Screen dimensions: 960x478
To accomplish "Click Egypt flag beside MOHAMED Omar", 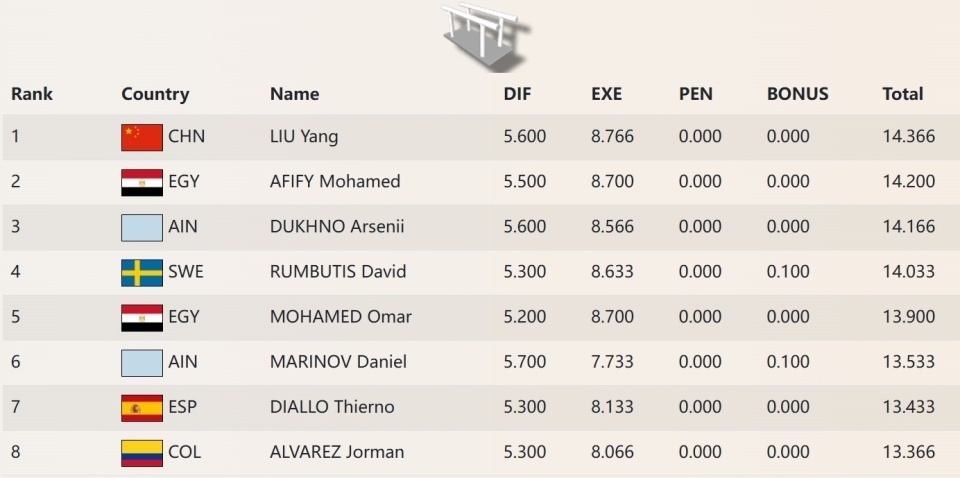I will pos(141,317).
